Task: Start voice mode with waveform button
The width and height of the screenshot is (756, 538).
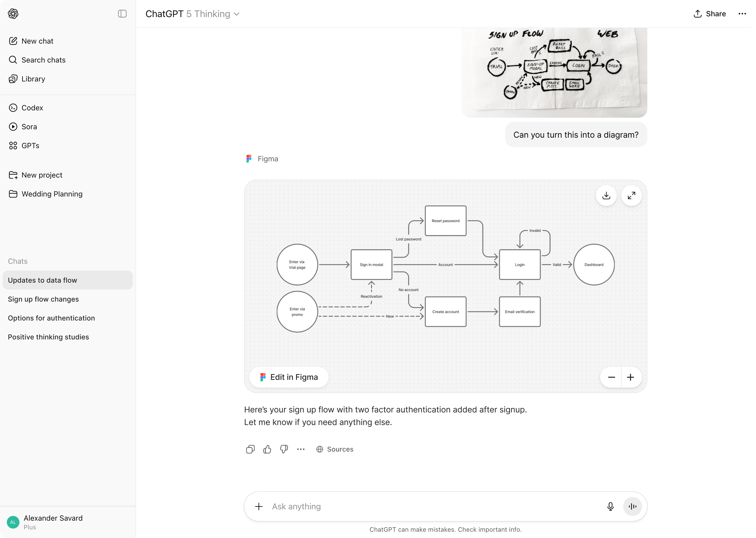Action: 632,506
